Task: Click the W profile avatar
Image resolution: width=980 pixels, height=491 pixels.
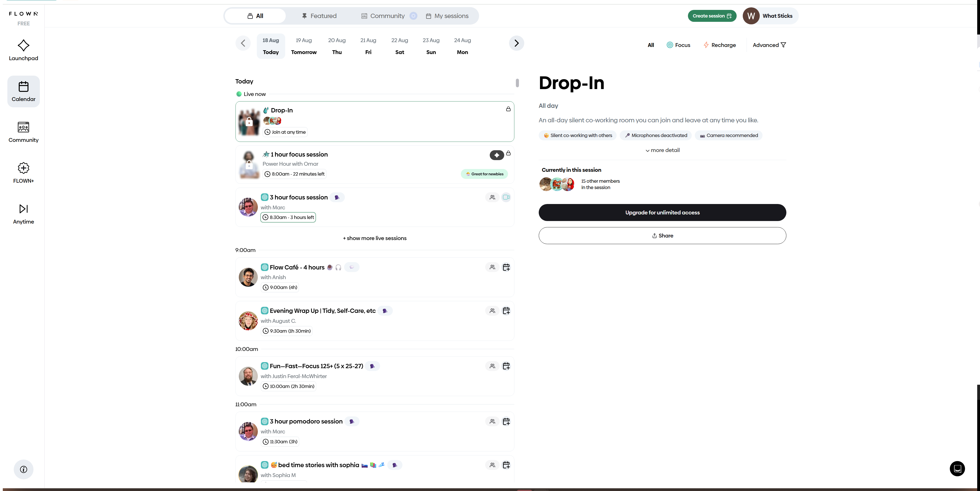Action: pyautogui.click(x=751, y=15)
